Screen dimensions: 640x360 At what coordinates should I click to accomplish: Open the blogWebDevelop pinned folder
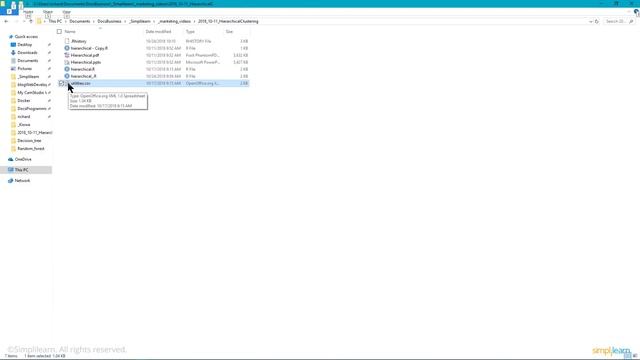32,84
